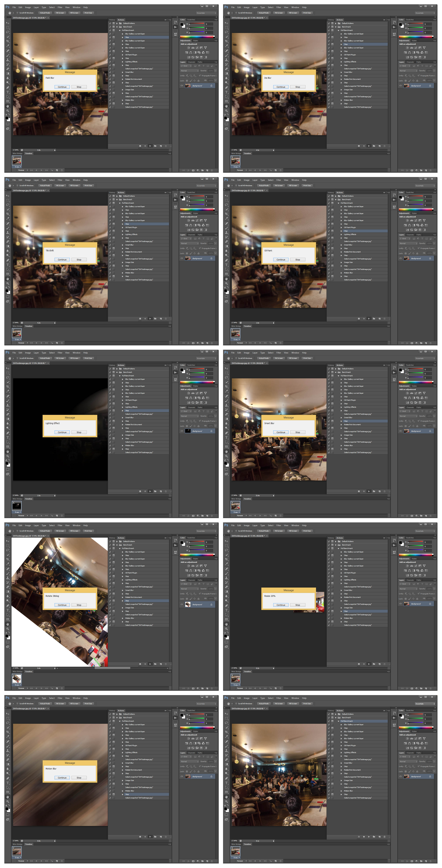Image resolution: width=442 pixels, height=868 pixels.
Task: Click the delete action trash icon in the Smart Blur window
Action: (x=384, y=491)
